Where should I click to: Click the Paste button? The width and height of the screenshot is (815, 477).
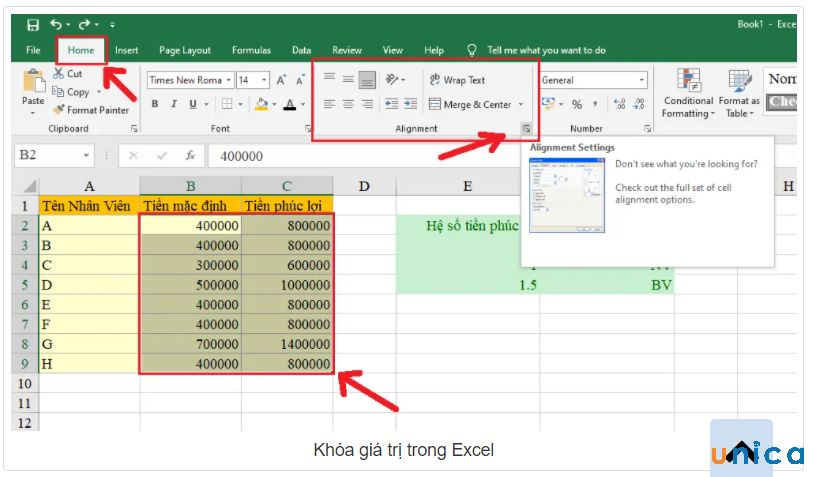point(33,90)
